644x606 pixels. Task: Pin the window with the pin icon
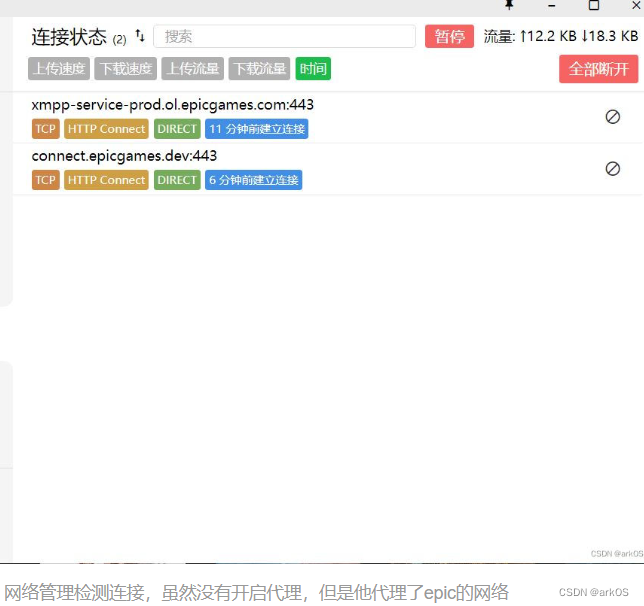[x=509, y=5]
